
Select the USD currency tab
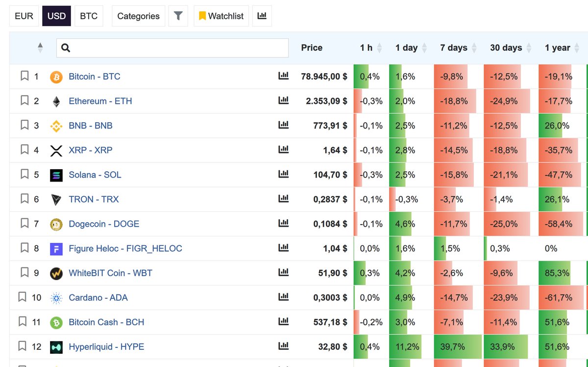pos(57,16)
